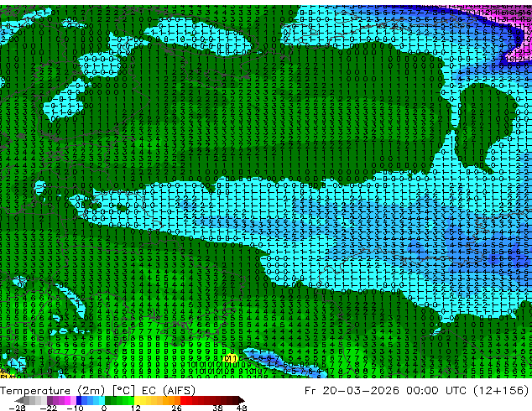Click the 'Temperature (2m)' title text

[x=53, y=391]
